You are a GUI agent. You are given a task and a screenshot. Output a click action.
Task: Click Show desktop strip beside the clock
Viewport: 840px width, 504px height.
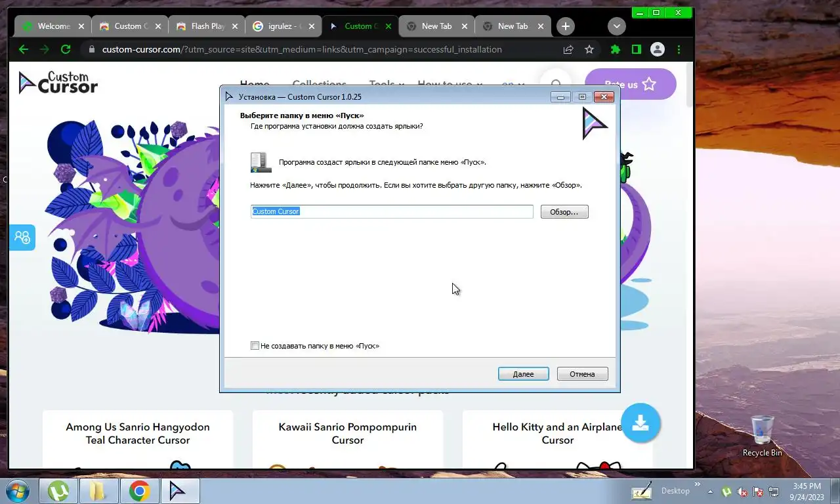click(x=835, y=491)
